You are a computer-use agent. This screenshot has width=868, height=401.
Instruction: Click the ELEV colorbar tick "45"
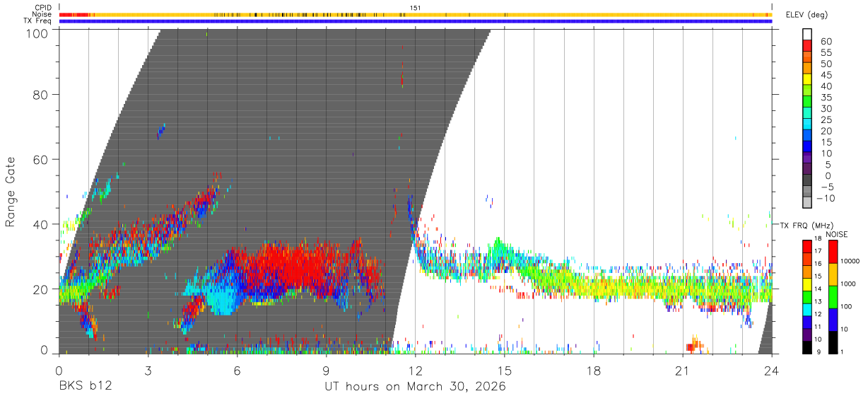826,75
